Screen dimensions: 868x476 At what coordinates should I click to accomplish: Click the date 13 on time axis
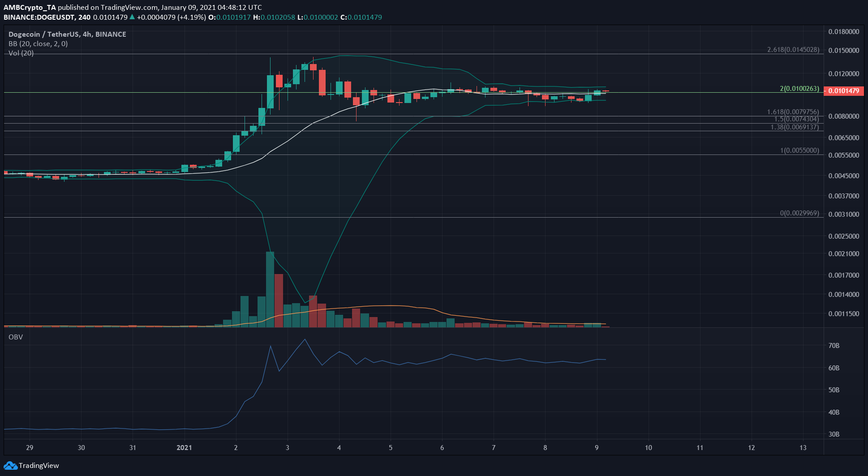[803, 448]
